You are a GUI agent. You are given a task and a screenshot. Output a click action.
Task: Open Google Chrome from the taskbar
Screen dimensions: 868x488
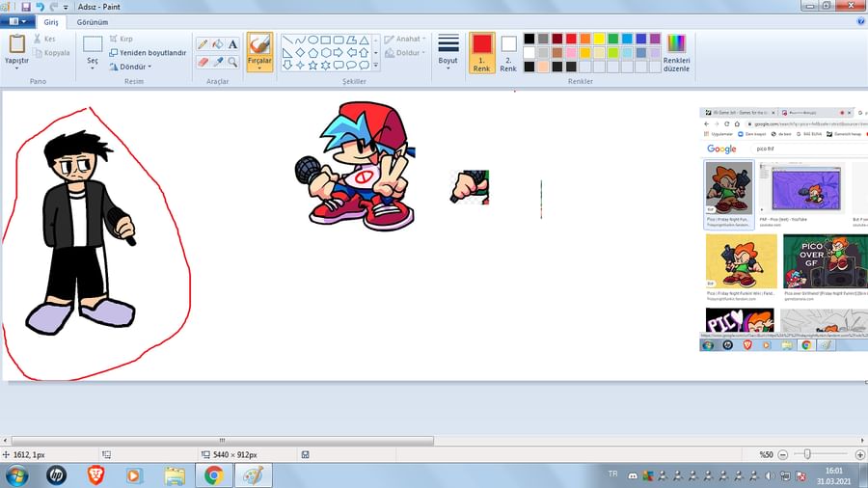[214, 475]
